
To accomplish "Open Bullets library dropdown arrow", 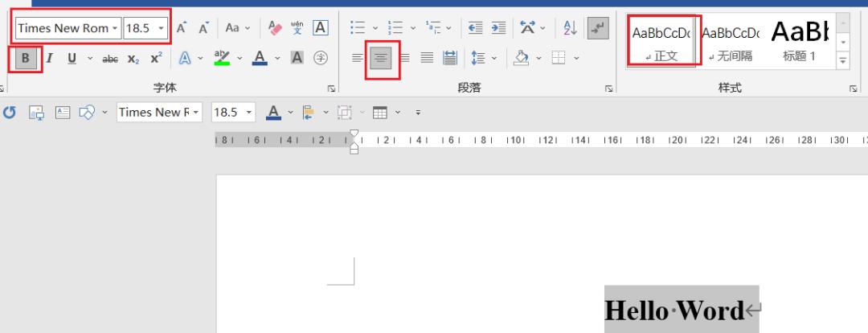I will [375, 27].
